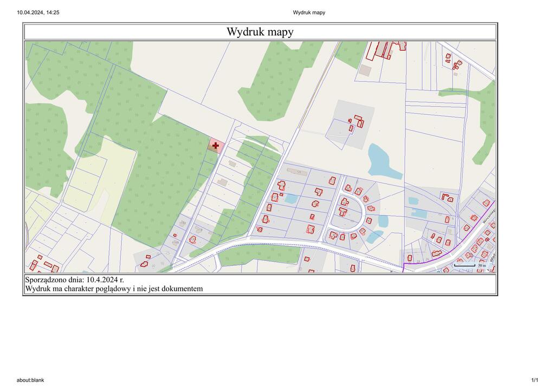
Task: Click the small 'Wydruk mapy' page header text
Action: (309, 12)
